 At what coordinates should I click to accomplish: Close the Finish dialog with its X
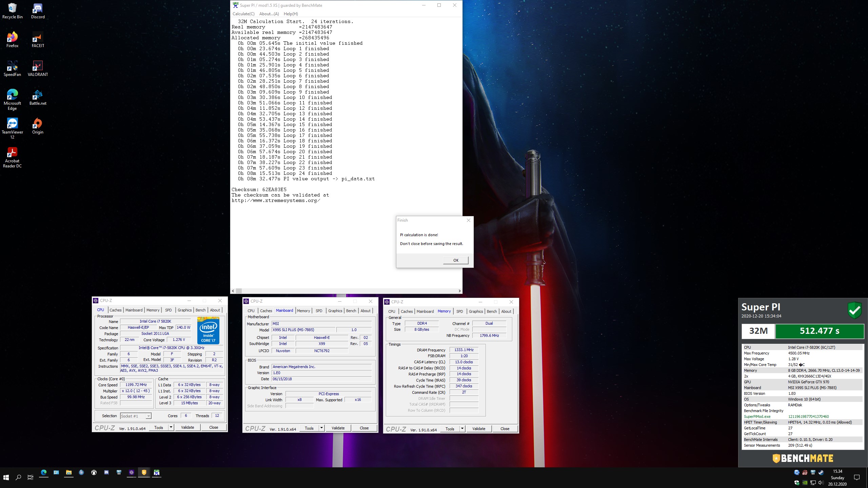pyautogui.click(x=468, y=220)
